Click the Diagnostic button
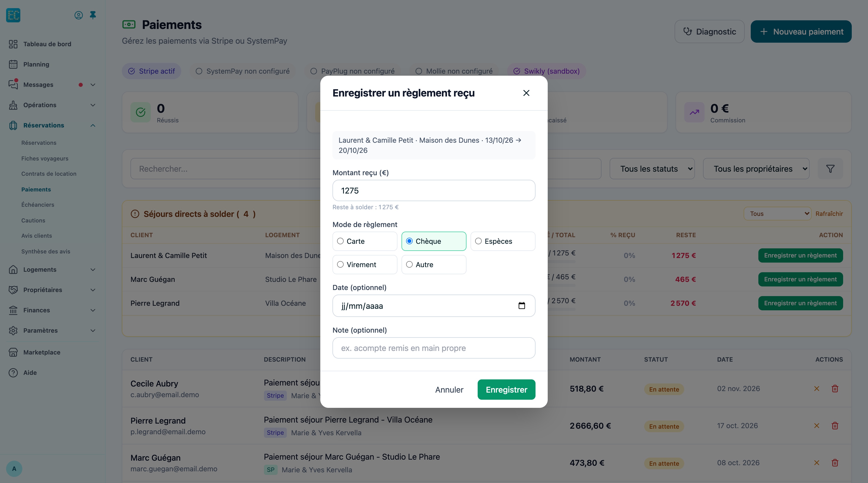Image resolution: width=868 pixels, height=483 pixels. [x=709, y=32]
